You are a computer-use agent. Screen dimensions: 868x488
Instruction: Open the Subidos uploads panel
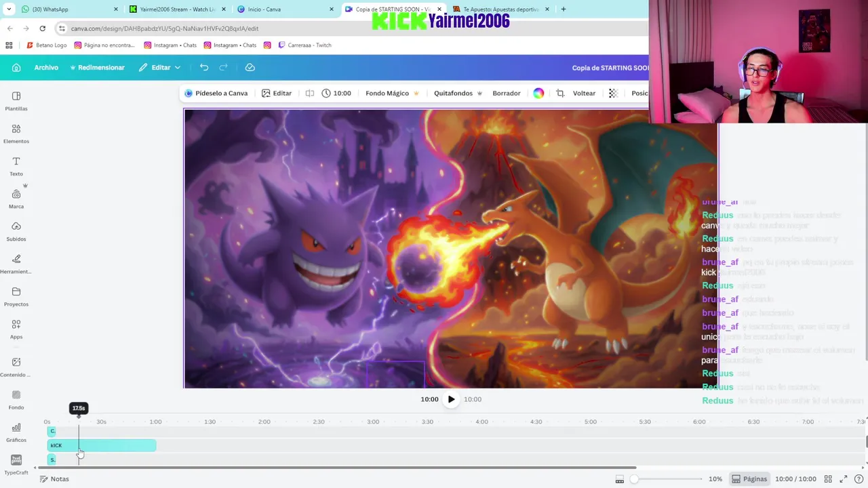(16, 231)
